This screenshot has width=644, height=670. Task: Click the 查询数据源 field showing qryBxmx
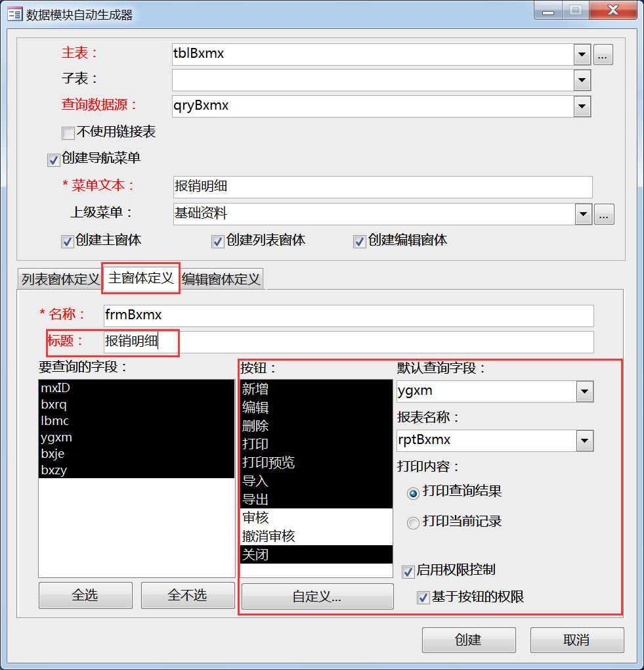coord(373,106)
